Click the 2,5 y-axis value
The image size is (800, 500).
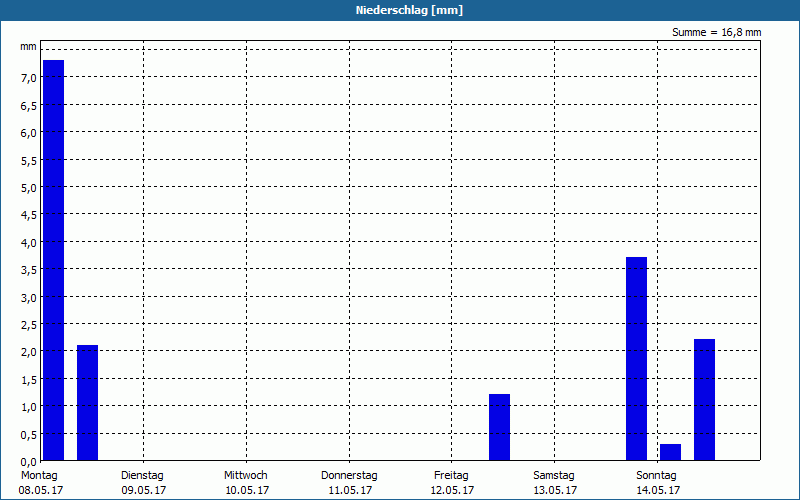pyautogui.click(x=29, y=324)
